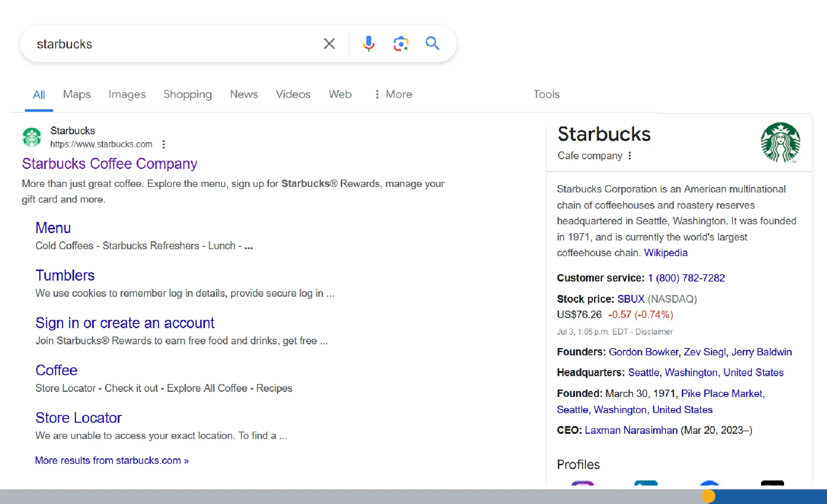Expand the More search filters menu
The image size is (827, 504).
click(393, 95)
